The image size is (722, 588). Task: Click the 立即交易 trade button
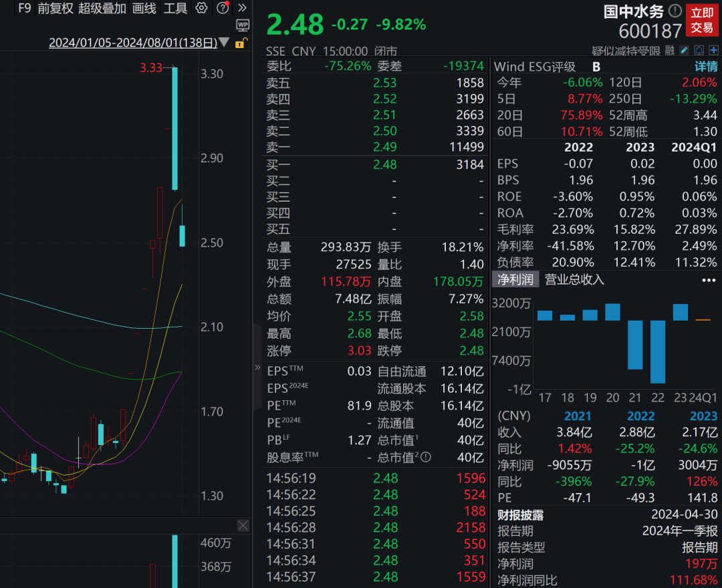click(702, 20)
